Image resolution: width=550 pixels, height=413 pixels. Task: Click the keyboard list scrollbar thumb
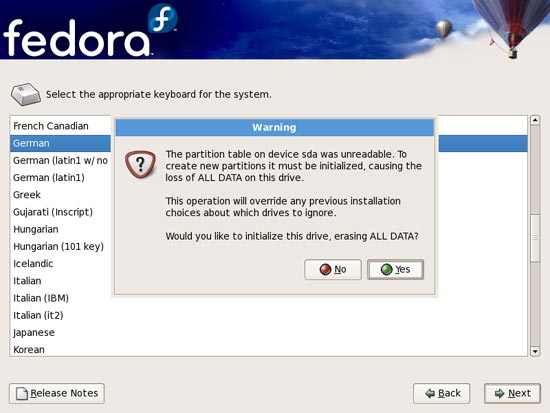pyautogui.click(x=535, y=238)
